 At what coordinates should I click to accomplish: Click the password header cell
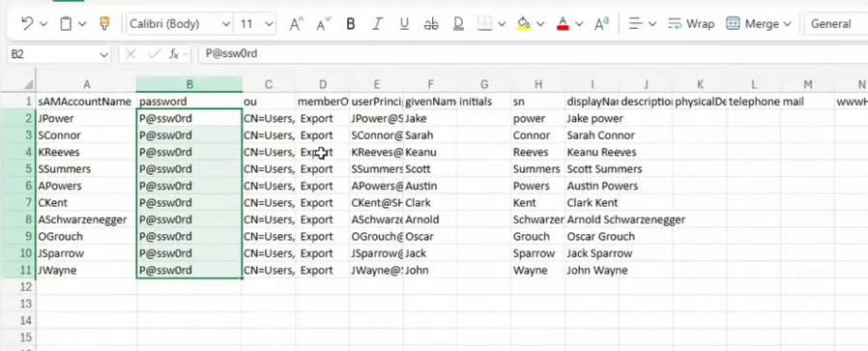pos(189,102)
